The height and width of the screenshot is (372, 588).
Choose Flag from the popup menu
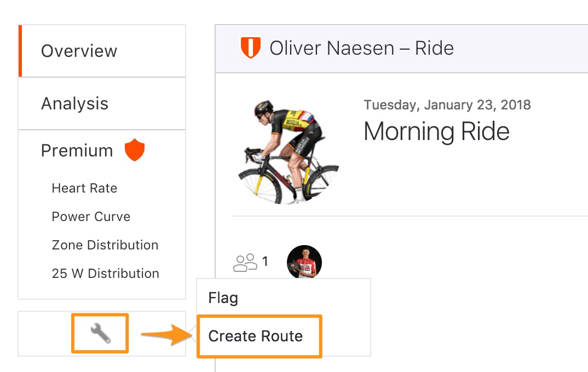pyautogui.click(x=223, y=298)
